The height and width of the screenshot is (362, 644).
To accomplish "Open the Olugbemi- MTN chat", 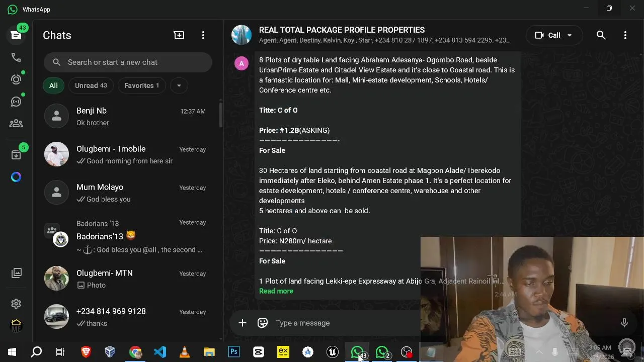I will [x=126, y=279].
